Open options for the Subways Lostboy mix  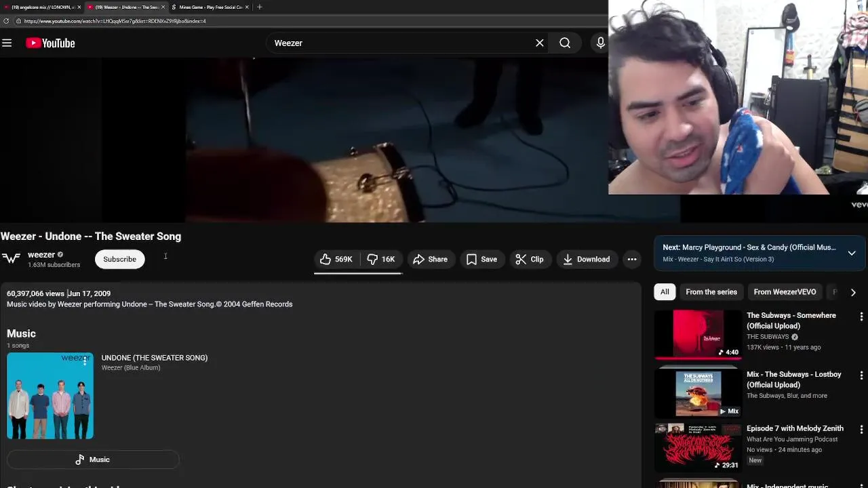point(861,375)
